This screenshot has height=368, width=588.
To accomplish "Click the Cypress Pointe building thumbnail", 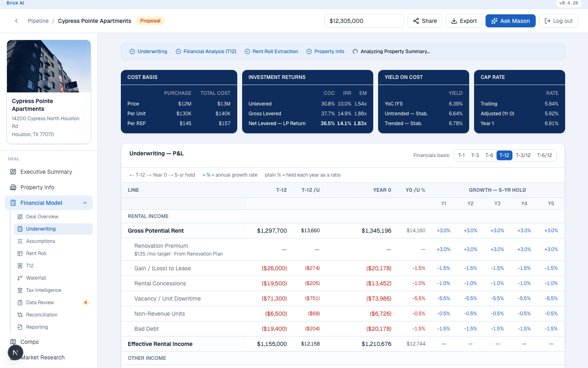I will point(49,66).
